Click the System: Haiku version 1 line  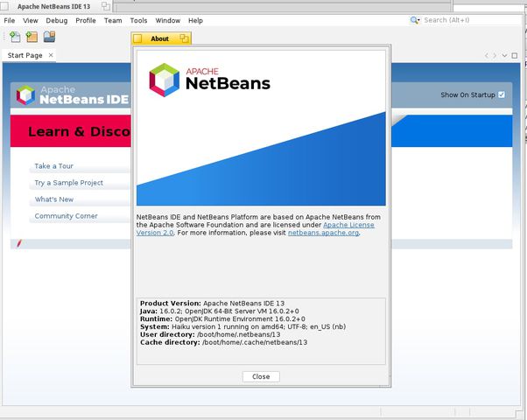(x=243, y=326)
